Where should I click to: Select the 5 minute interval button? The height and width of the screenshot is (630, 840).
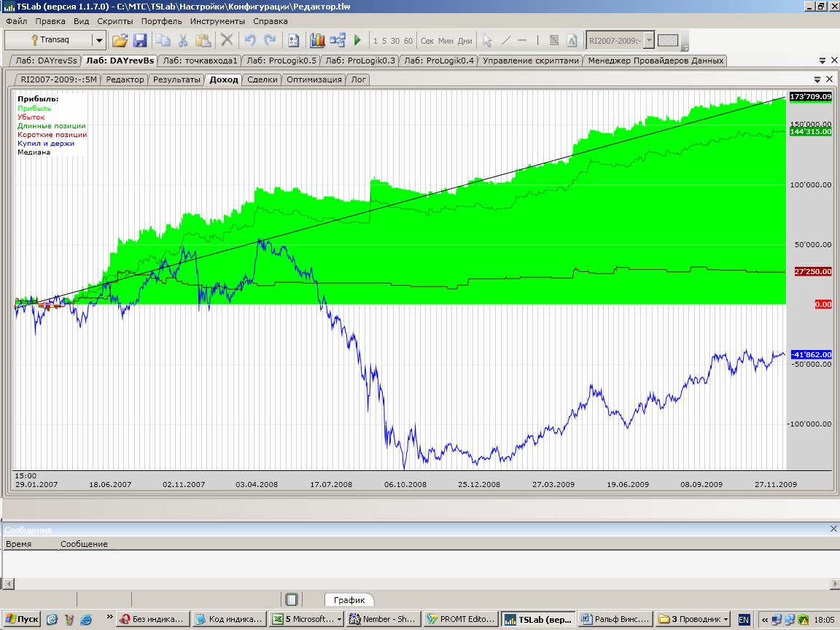[384, 41]
